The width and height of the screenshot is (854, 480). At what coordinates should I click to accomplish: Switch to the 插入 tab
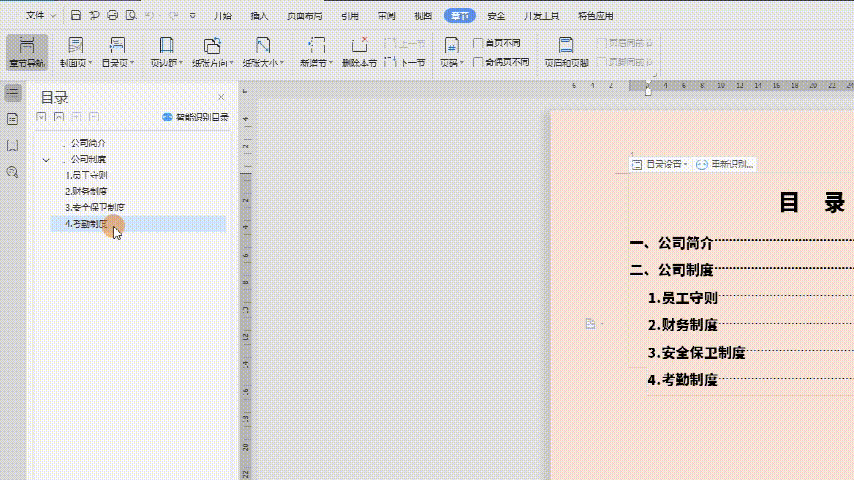(259, 16)
